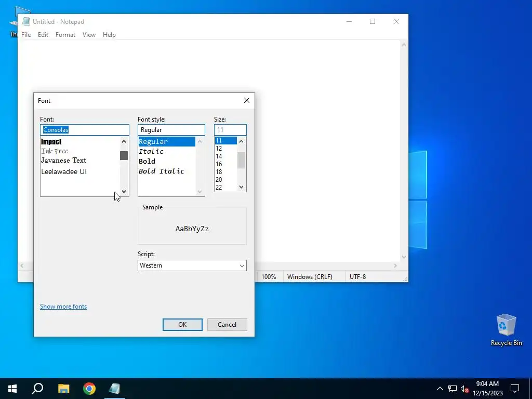The height and width of the screenshot is (399, 532).
Task: Click the Notepad title bar icon
Action: [x=26, y=21]
